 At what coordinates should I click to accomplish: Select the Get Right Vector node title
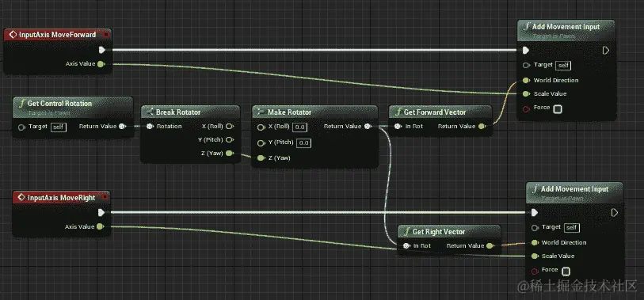439,232
